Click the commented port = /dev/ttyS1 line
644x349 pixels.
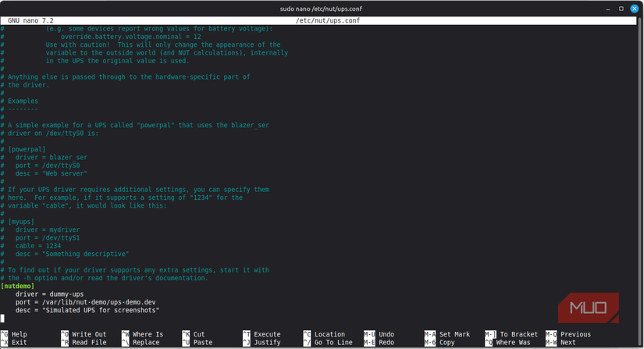[x=41, y=237]
